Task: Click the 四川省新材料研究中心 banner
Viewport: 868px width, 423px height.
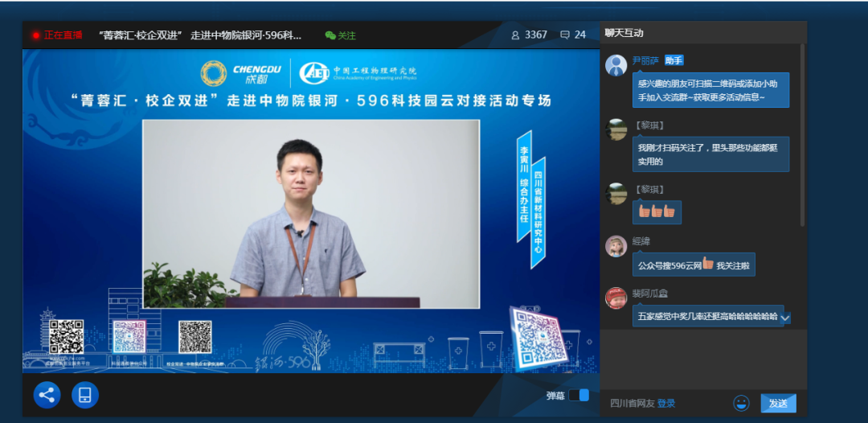Action: pos(538,212)
